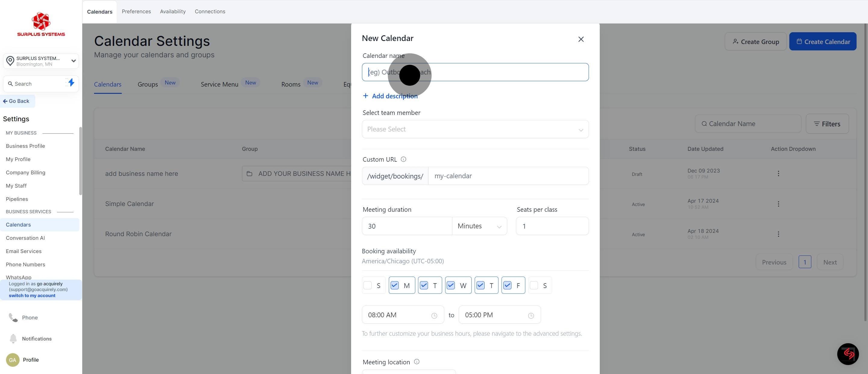
Task: Open the floating chat widget icon
Action: tap(848, 354)
